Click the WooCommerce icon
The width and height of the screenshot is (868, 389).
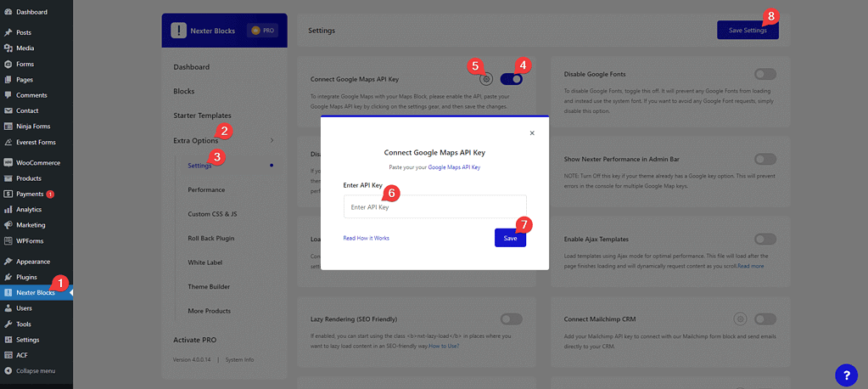(x=8, y=163)
